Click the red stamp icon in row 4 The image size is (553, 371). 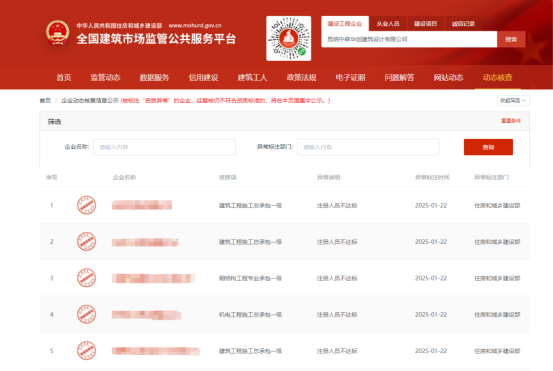coord(86,314)
